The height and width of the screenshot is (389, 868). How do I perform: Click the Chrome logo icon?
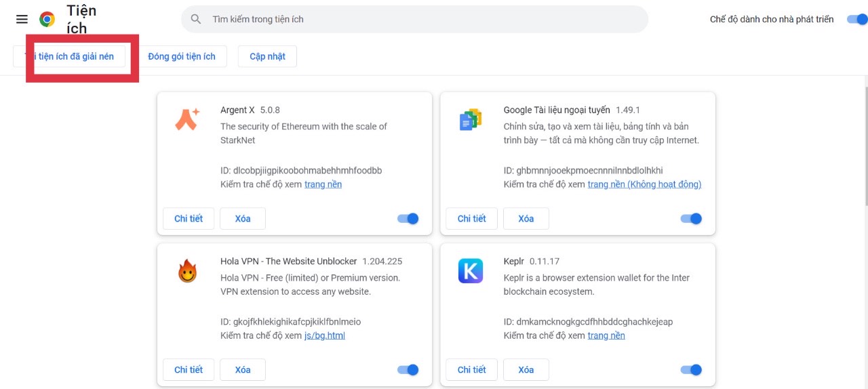coord(47,19)
